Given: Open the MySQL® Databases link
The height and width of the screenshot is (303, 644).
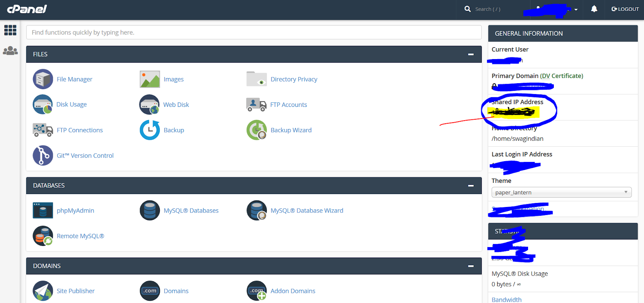Looking at the screenshot, I should [191, 211].
